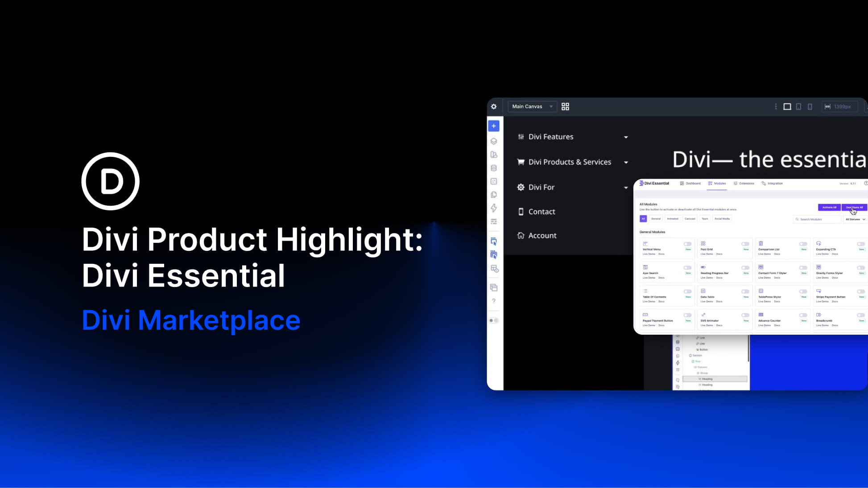Screen dimensions: 868x488
Task: Click the lightning bolt icon in the sidebar
Action: click(494, 208)
